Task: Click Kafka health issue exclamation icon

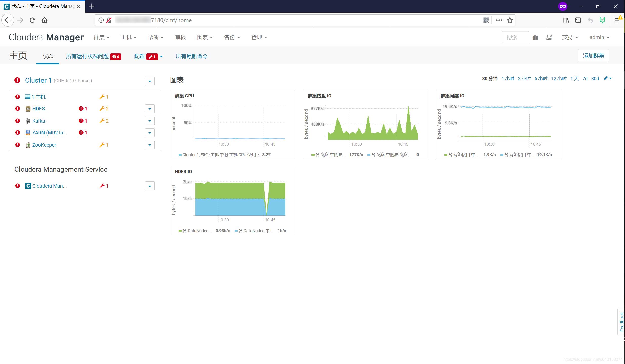Action: 81,121
